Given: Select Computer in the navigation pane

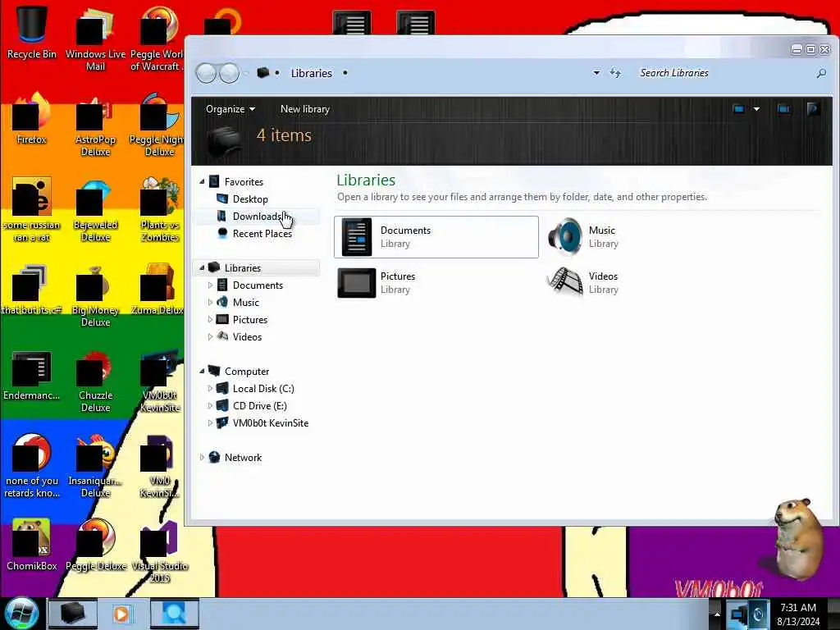Looking at the screenshot, I should (246, 372).
